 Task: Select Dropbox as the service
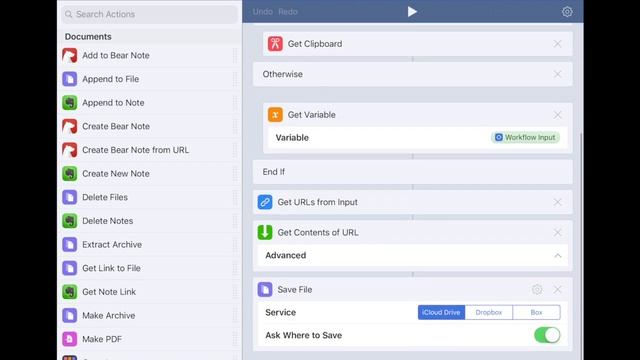pos(489,312)
